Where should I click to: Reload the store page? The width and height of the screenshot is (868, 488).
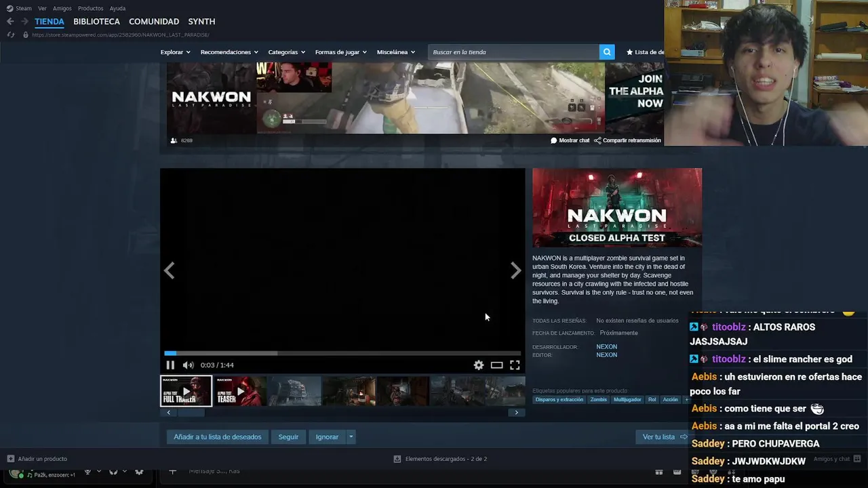pos(10,35)
